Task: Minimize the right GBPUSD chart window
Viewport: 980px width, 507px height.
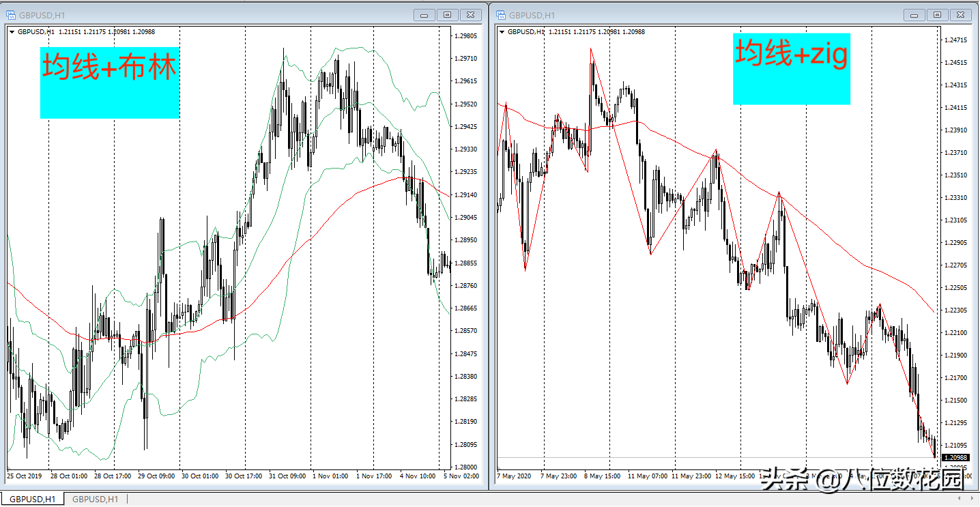Action: [914, 15]
